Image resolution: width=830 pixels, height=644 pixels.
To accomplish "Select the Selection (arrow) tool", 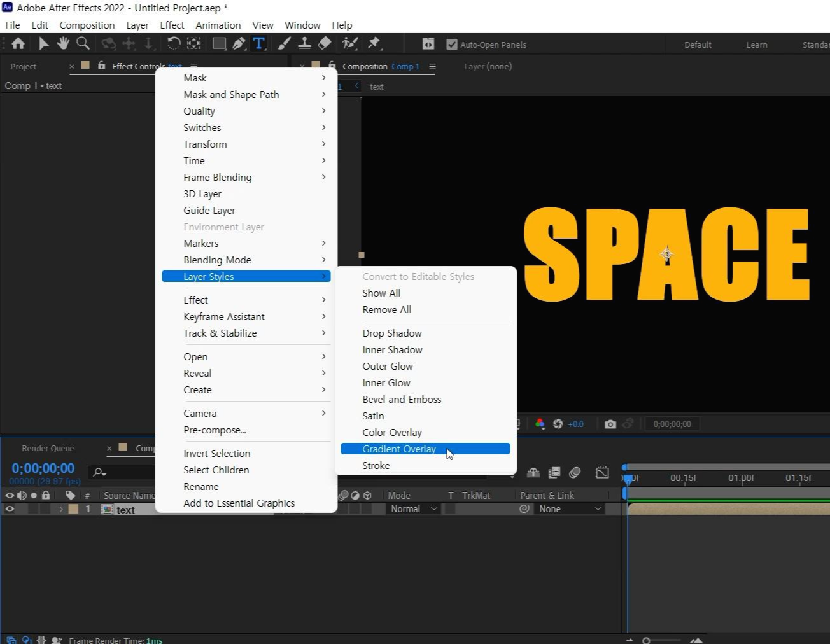I will click(43, 43).
